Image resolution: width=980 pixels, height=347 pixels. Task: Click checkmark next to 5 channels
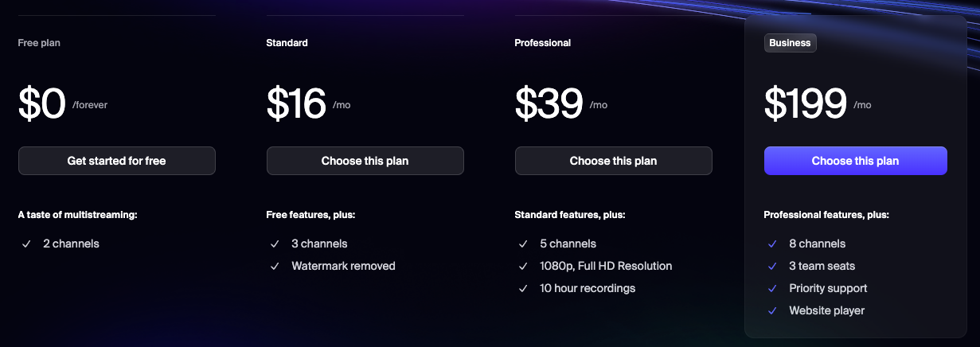[x=523, y=244]
